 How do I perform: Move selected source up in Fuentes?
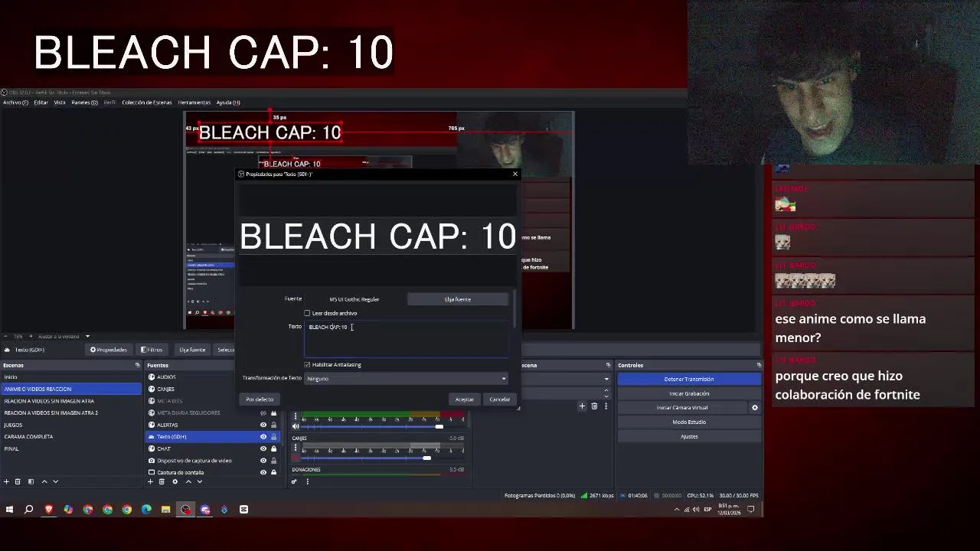click(x=188, y=481)
